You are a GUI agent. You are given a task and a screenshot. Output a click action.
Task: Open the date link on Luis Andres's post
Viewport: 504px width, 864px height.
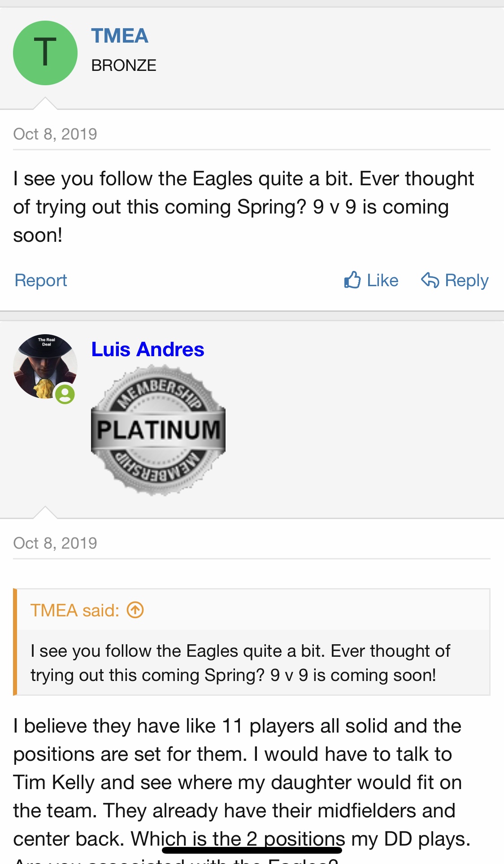click(x=55, y=543)
